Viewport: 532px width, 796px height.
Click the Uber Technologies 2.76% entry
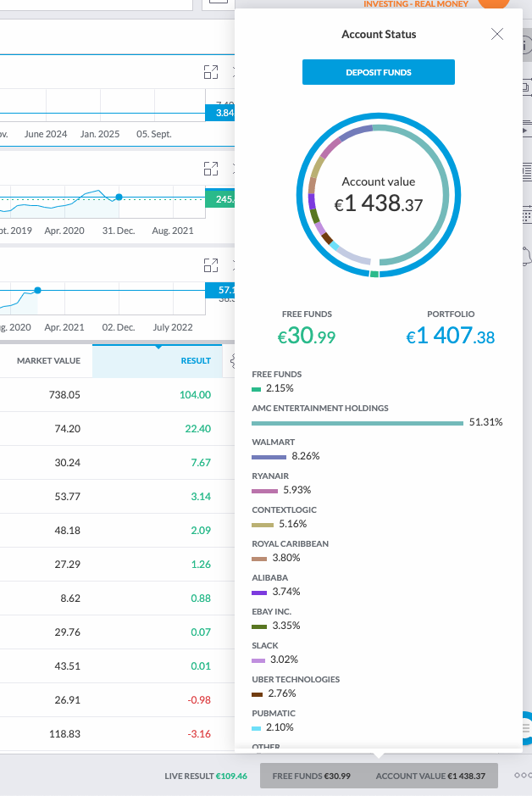click(x=296, y=687)
